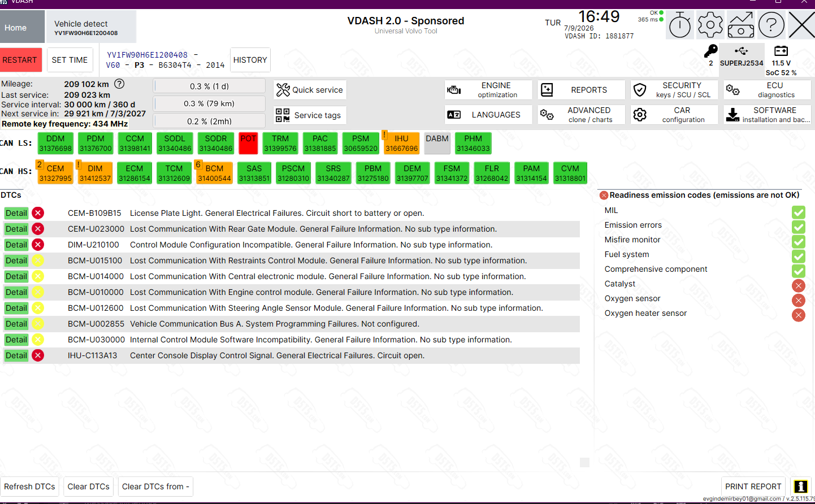Switch to the Vehicle detect tab
The image size is (815, 504).
[x=91, y=27]
